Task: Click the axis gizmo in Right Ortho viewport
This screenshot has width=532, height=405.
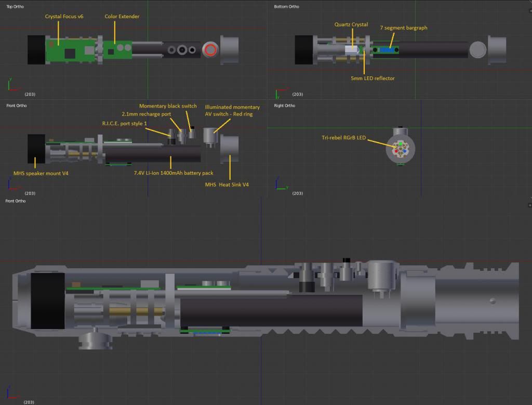Action: 277,184
